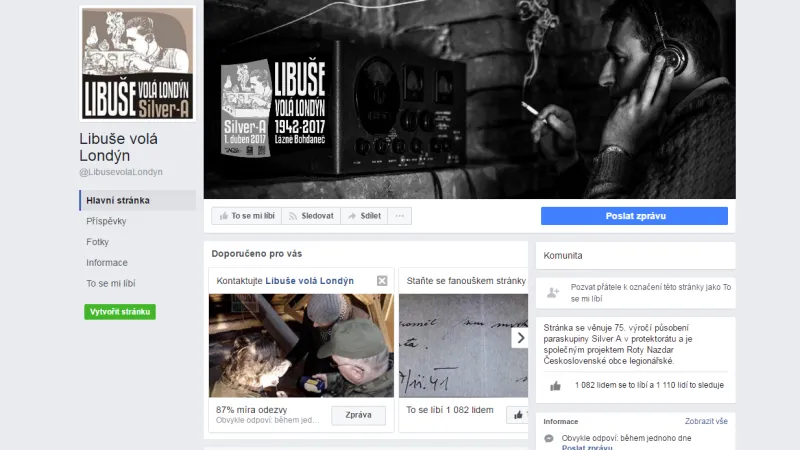
Task: Click the Doporučeno pro vás heading
Action: click(257, 254)
